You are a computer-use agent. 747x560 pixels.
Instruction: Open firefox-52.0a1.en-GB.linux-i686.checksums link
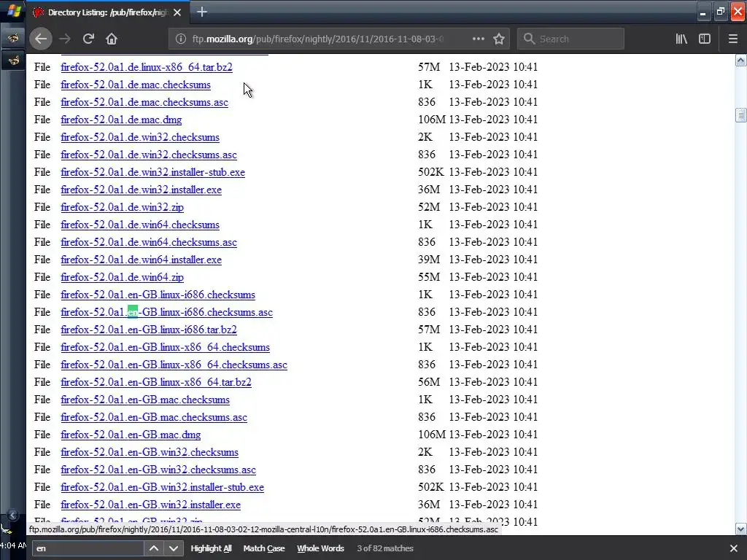point(158,295)
